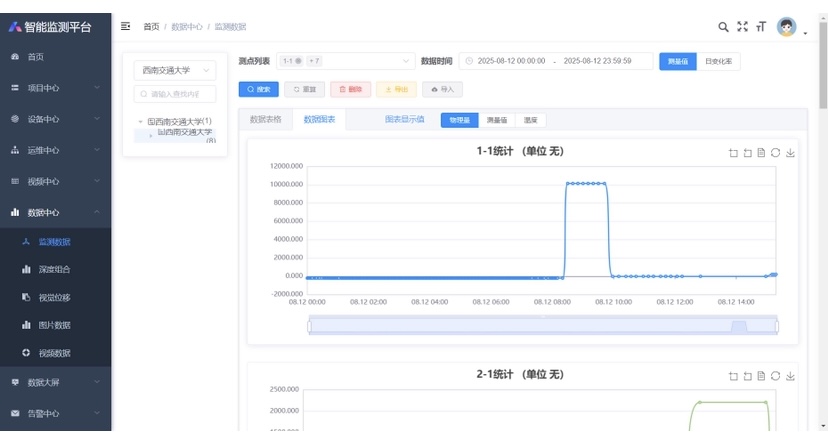The width and height of the screenshot is (828, 439).
Task: Open data view icon on 1-1统计 chart
Action: point(761,153)
